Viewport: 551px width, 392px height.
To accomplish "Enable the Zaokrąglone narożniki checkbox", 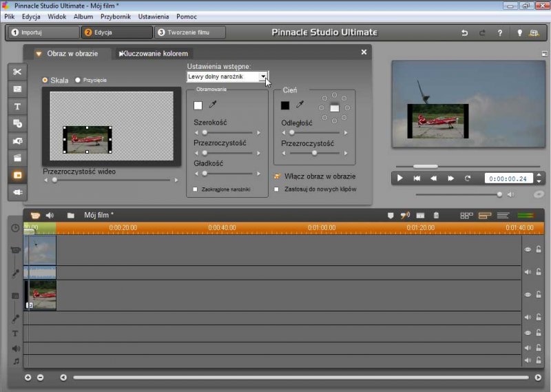I will coord(196,189).
